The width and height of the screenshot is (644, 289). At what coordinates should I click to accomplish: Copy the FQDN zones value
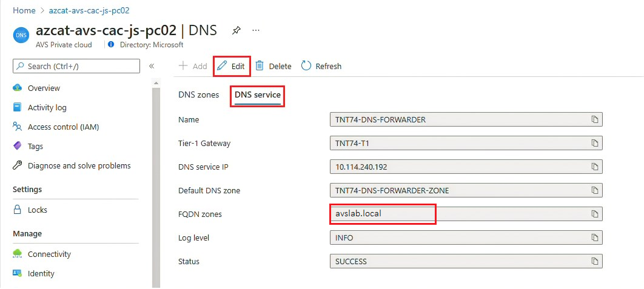click(x=594, y=214)
